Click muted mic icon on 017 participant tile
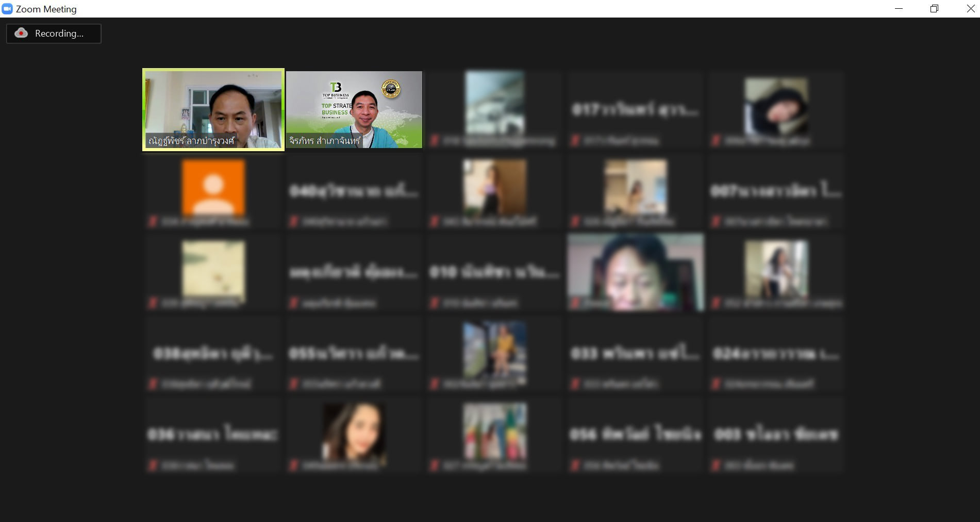The image size is (980, 522). pos(575,140)
